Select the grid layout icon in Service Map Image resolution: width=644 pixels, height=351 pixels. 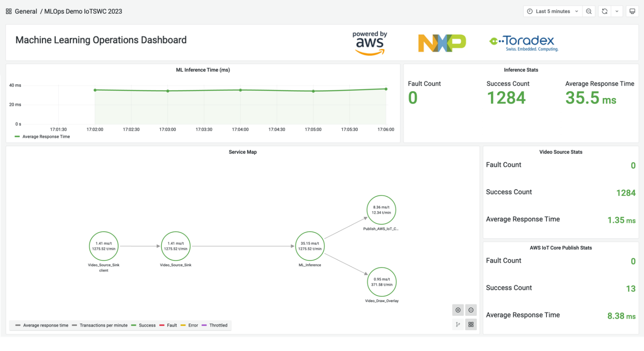point(471,324)
